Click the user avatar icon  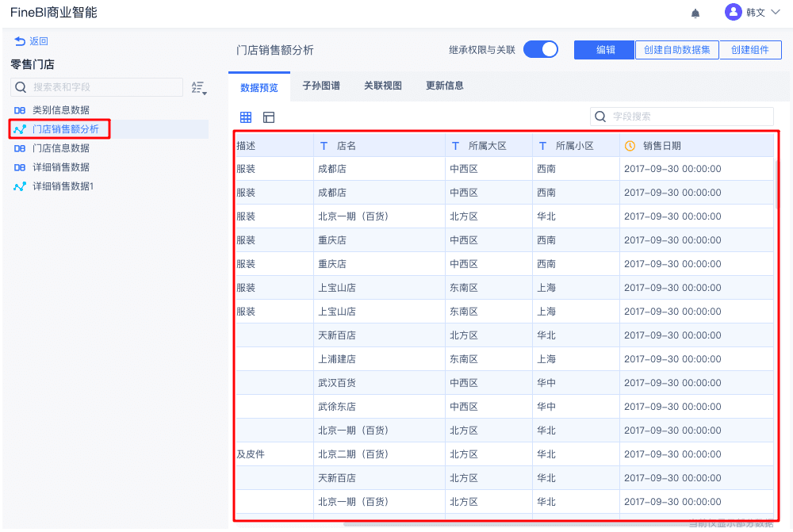(734, 13)
